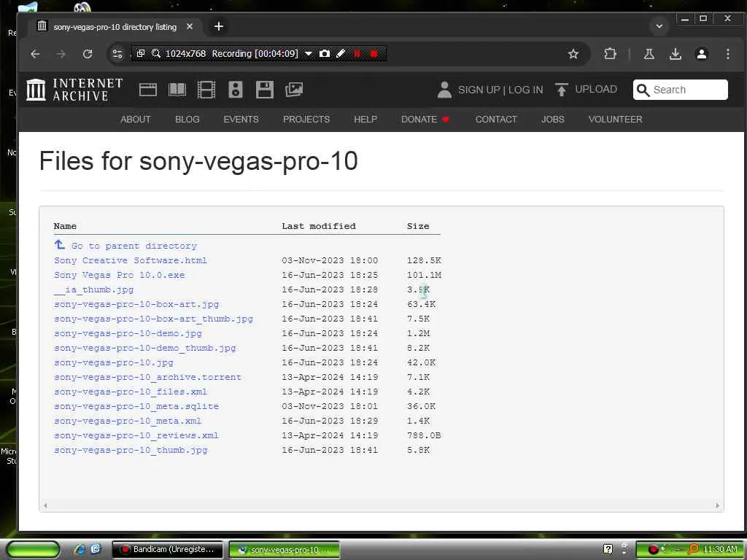Open the Web (Wayback) media icon
747x560 pixels.
pos(147,90)
